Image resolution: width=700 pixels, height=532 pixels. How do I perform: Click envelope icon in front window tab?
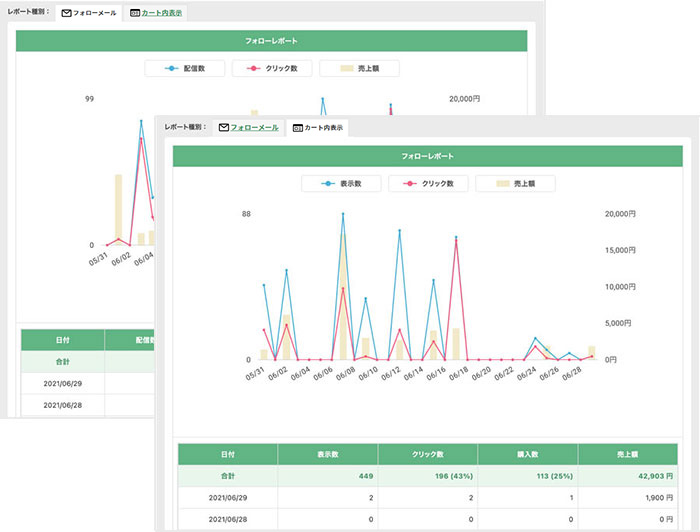(x=224, y=128)
